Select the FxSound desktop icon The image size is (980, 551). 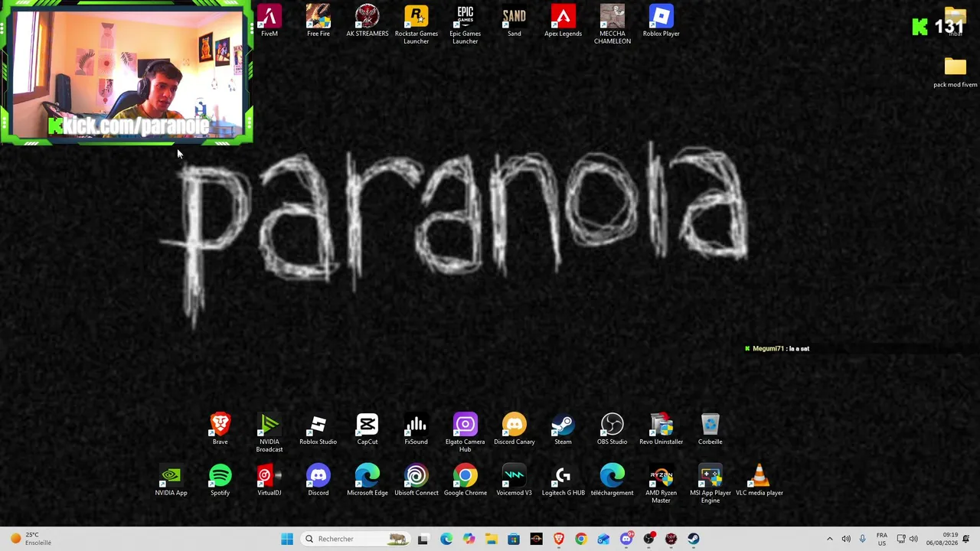[x=416, y=429]
